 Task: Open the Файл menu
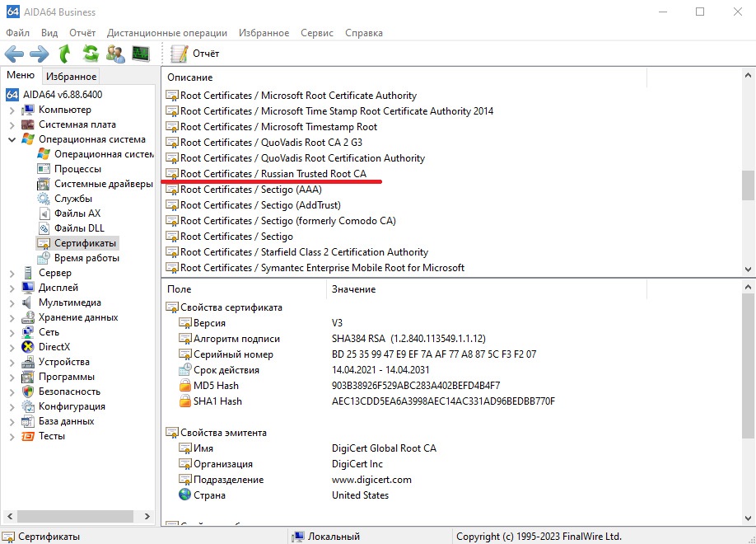coord(18,33)
